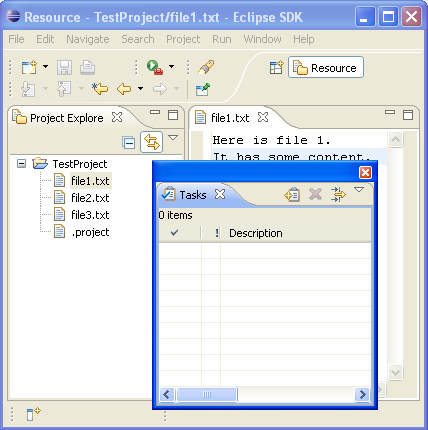Open the Window menu
This screenshot has height=430, width=428.
click(262, 39)
